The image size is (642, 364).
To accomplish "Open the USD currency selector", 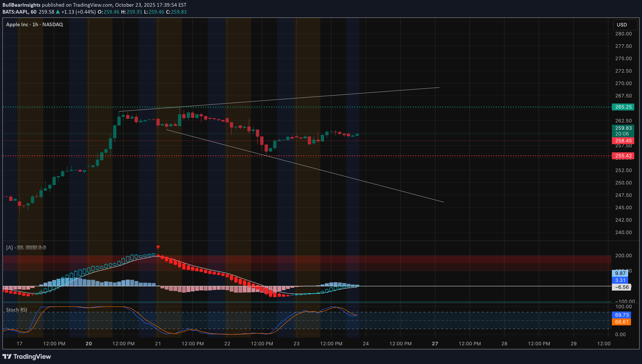I will click(x=625, y=25).
